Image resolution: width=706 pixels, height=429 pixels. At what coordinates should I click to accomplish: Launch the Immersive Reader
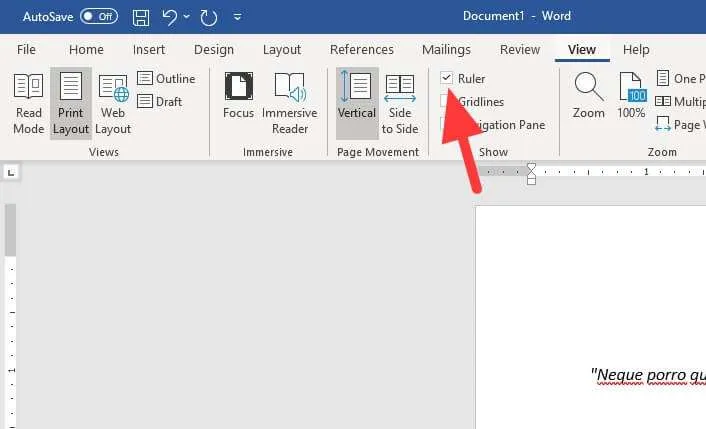pos(290,104)
